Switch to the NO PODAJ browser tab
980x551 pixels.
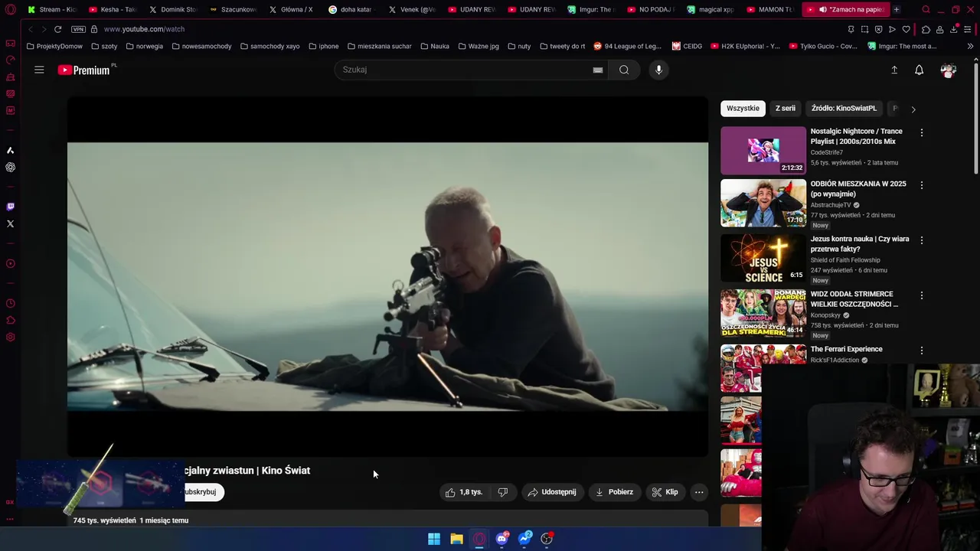coord(649,9)
